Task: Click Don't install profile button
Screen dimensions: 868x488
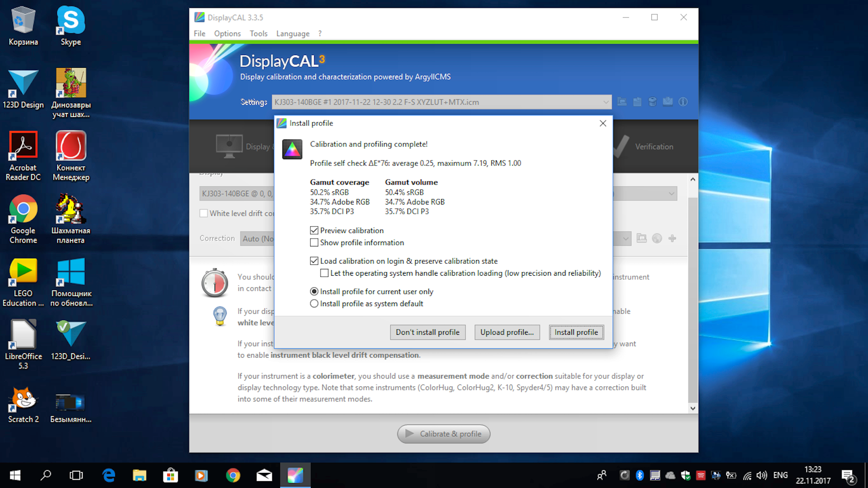Action: tap(427, 332)
